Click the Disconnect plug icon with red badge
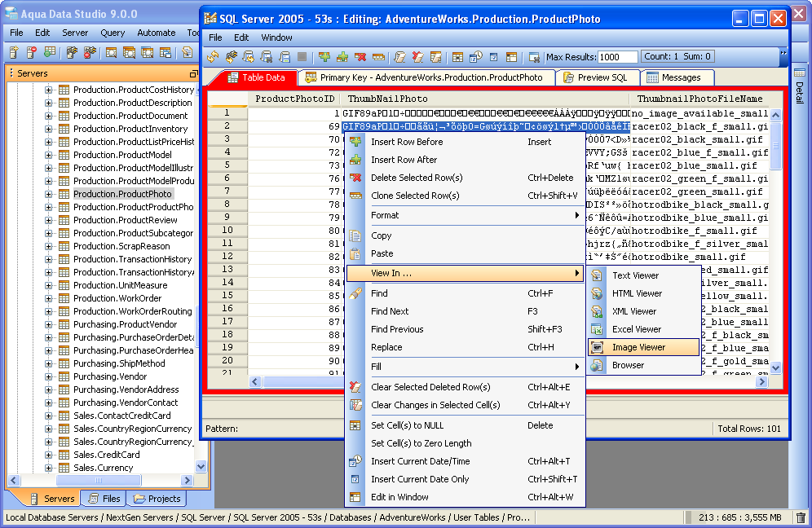Viewport: 812px width, 528px height. pos(90,52)
